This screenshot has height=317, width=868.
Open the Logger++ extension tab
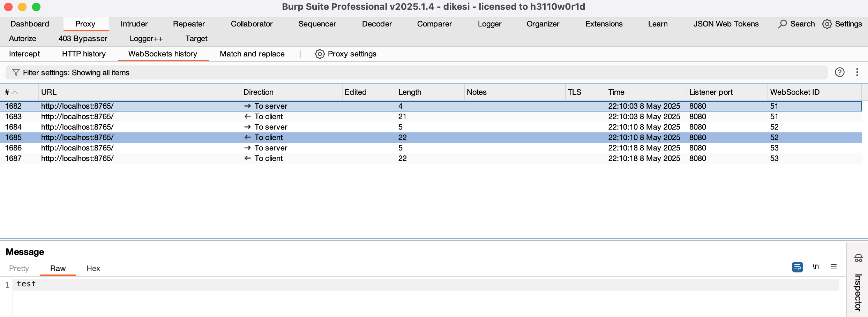(x=146, y=39)
